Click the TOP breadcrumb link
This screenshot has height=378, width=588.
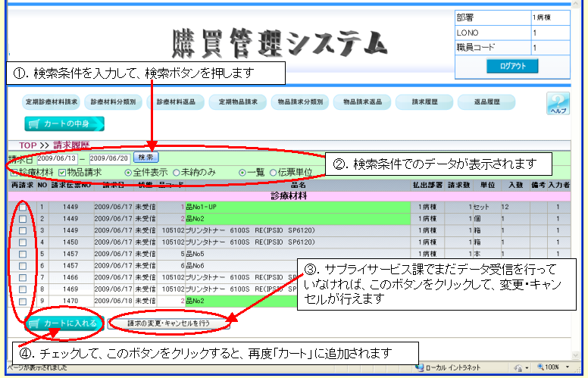coord(28,145)
